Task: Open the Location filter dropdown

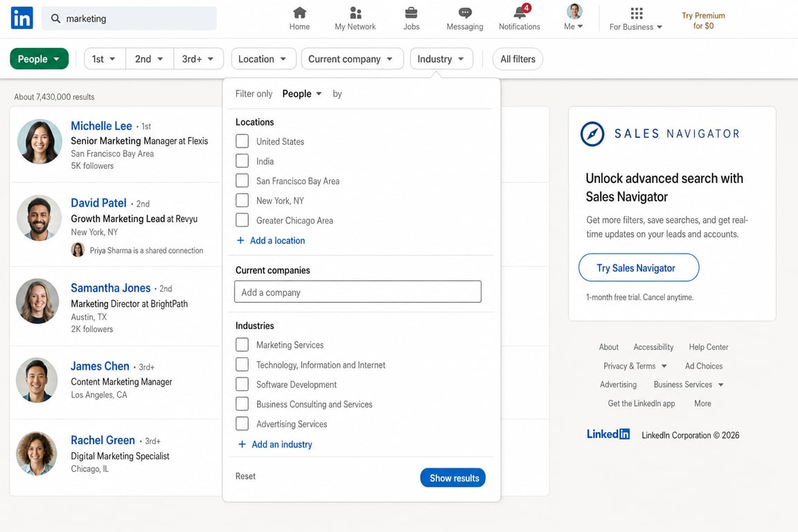Action: [x=263, y=59]
